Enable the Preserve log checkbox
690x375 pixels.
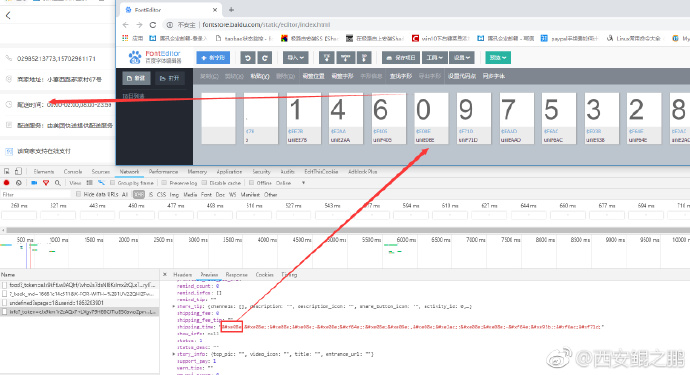[164, 183]
